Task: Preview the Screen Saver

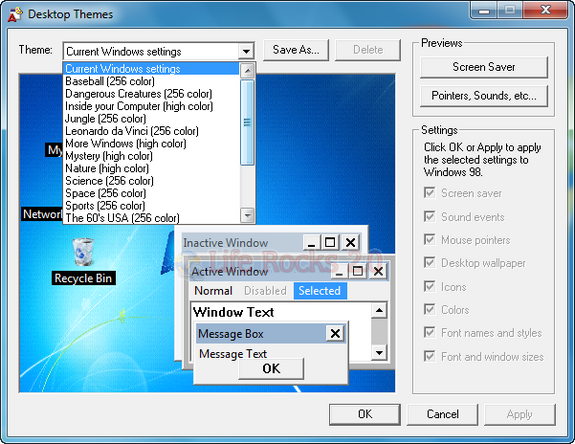Action: (484, 67)
